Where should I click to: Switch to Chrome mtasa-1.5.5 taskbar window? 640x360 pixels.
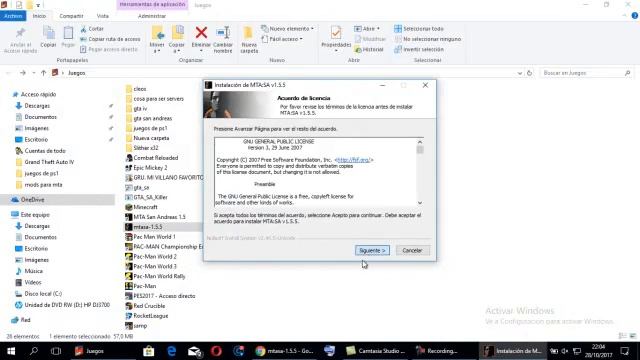click(284, 351)
